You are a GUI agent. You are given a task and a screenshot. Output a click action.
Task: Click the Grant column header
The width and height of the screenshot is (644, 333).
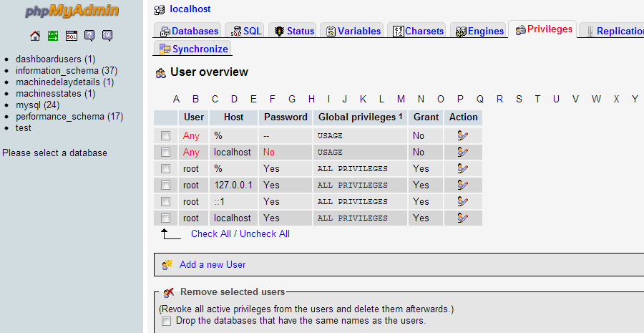point(426,117)
